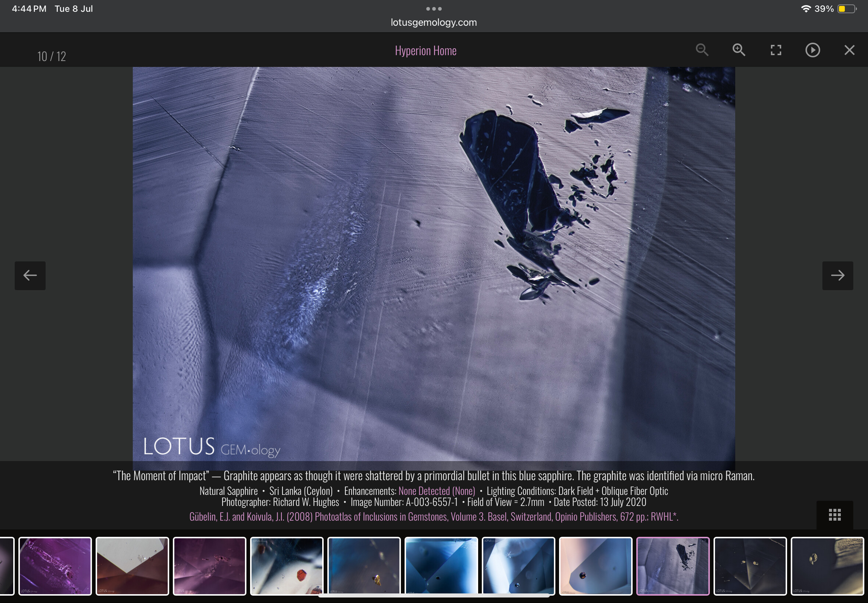Select the blue-white bright facet thumbnail
The height and width of the screenshot is (603, 868).
519,566
